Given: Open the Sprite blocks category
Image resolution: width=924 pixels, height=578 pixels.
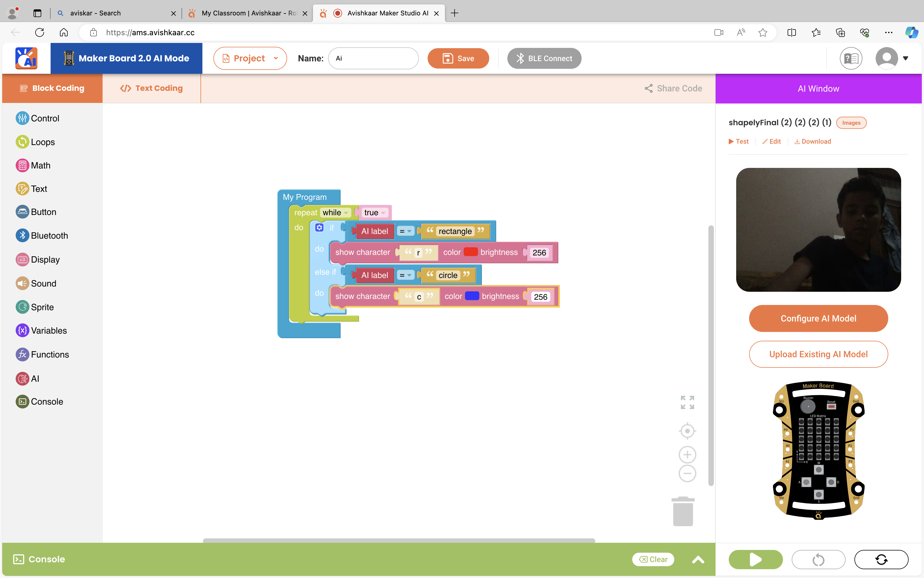Looking at the screenshot, I should click(34, 307).
